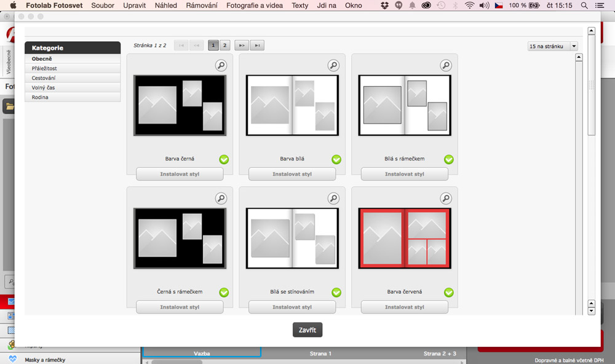Go to page 2 of styles
615x364 pixels.
(224, 45)
